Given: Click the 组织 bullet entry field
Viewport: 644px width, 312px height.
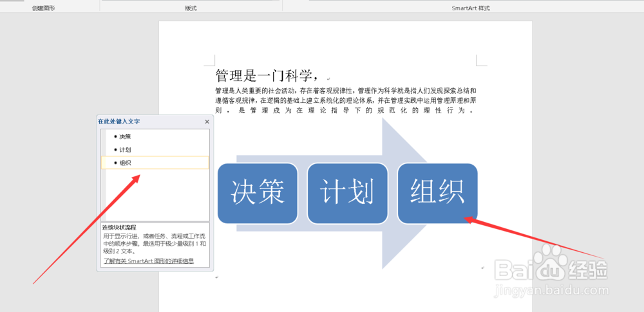Looking at the screenshot, I should click(155, 163).
